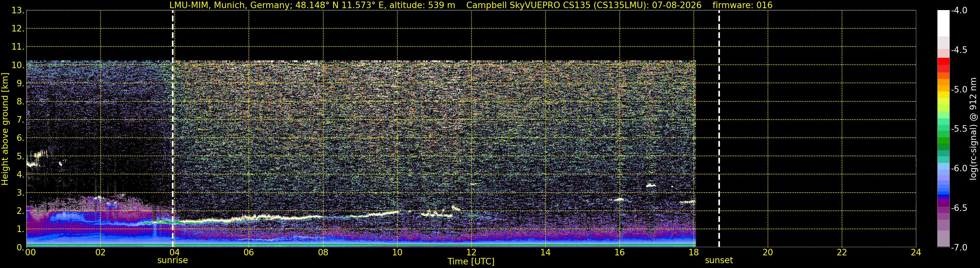Click the '18' time axis tick label
980x268 pixels.
[694, 252]
